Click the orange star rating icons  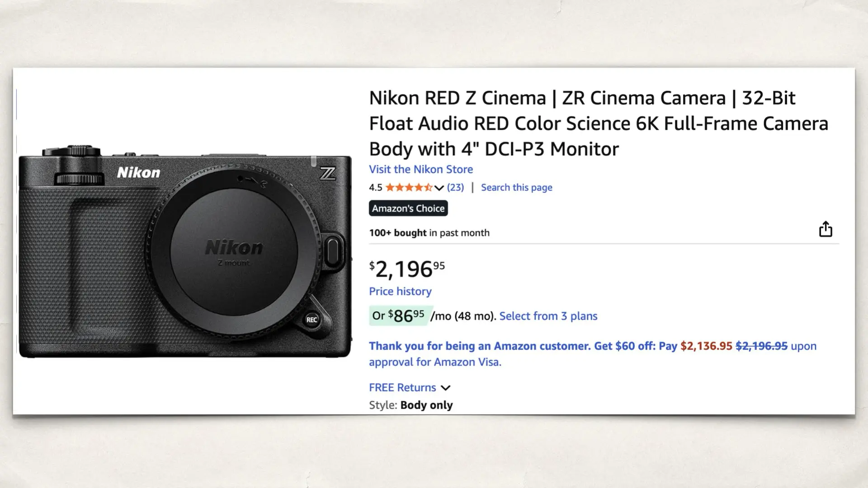coord(409,187)
